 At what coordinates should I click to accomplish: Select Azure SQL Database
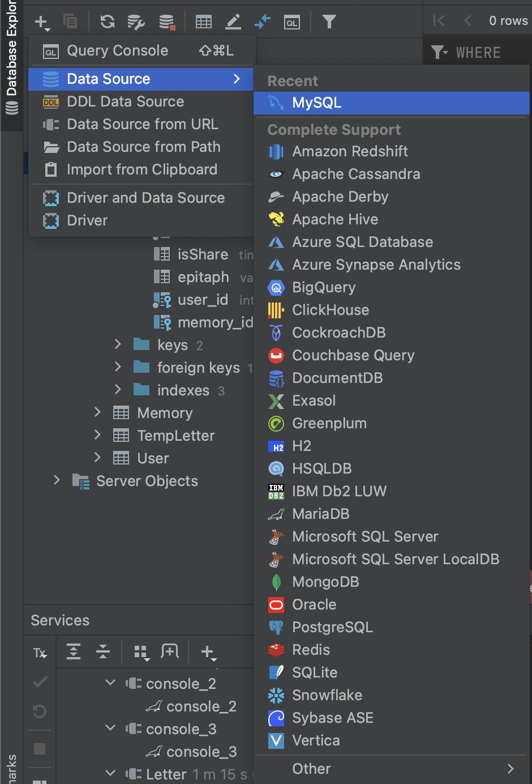392,242
